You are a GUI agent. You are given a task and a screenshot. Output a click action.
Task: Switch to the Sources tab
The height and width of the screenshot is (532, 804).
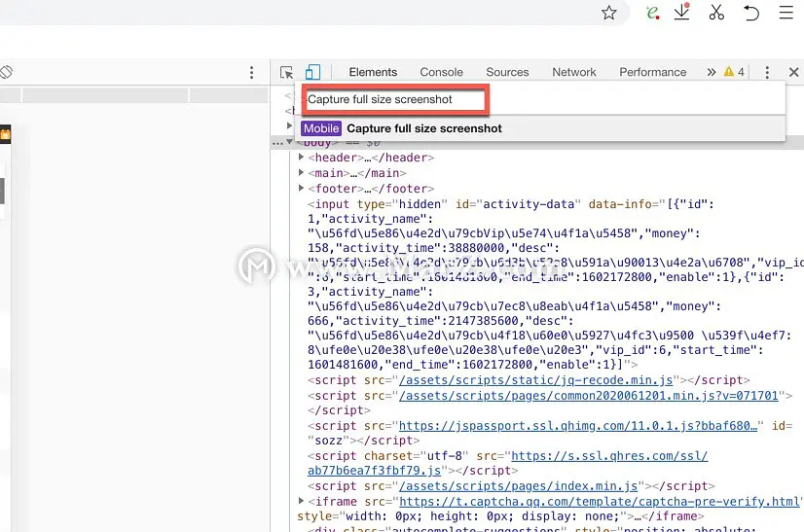507,72
